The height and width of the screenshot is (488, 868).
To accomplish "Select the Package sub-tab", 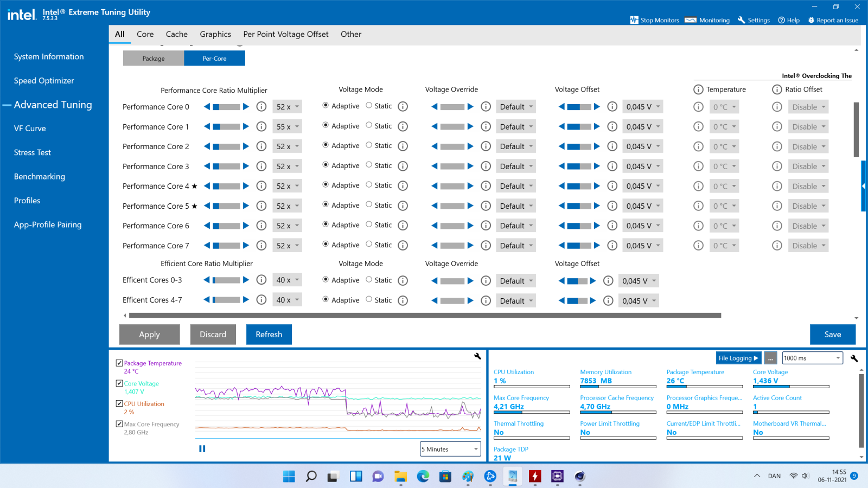I will coord(154,58).
